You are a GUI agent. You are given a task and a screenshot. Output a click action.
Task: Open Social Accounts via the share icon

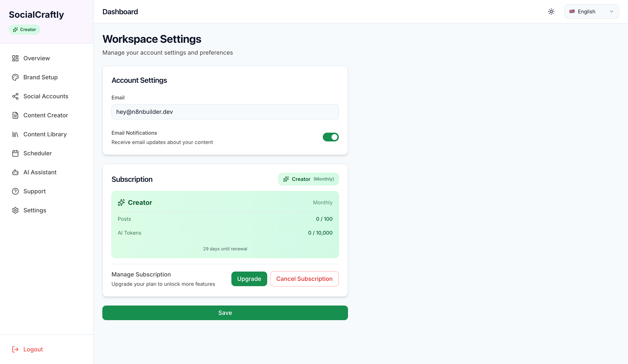pos(15,96)
